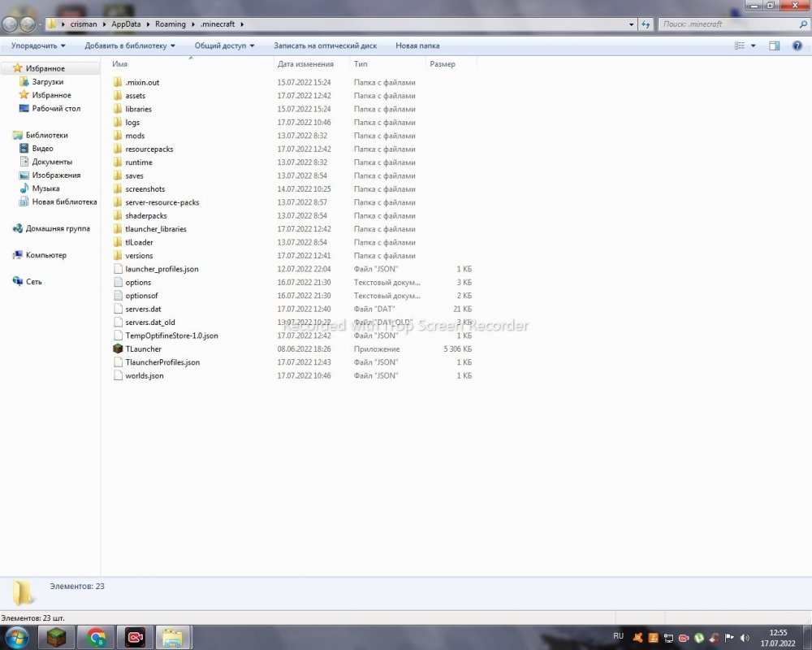The width and height of the screenshot is (812, 650).
Task: Select the screenshots folder name
Action: (145, 189)
